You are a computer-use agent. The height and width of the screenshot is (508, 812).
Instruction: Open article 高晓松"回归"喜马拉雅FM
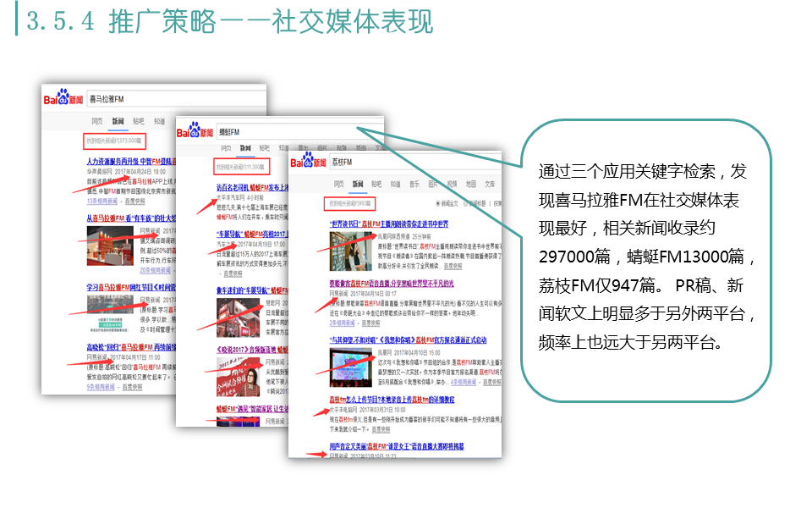point(132,347)
